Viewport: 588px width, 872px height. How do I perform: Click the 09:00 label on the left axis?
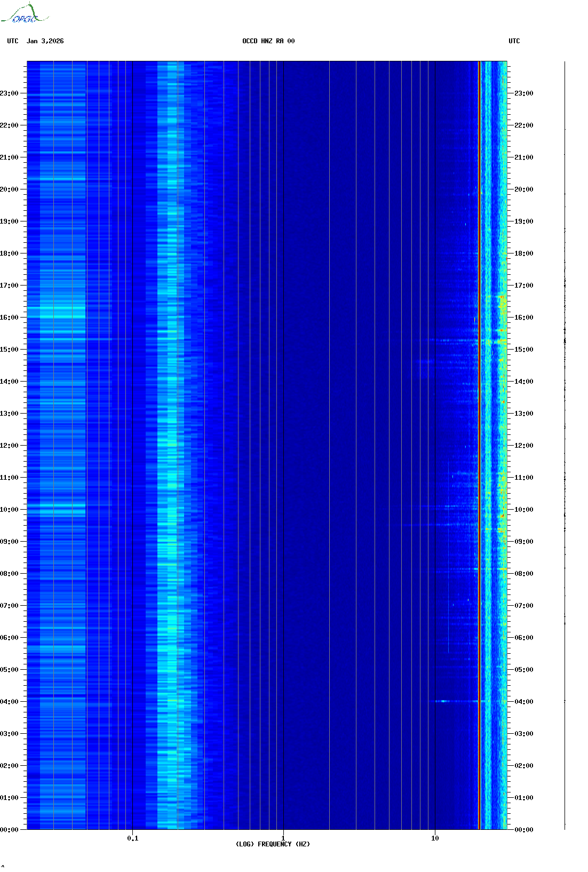9,542
